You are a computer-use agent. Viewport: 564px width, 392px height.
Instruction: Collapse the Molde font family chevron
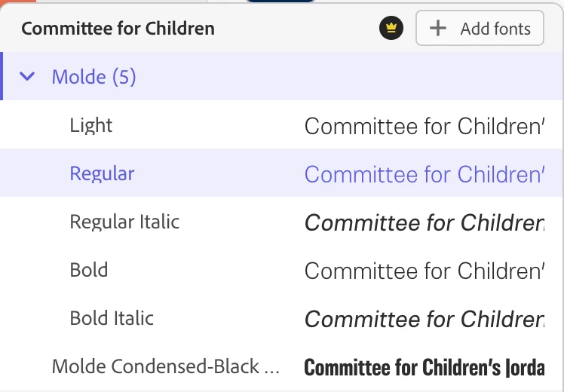(28, 76)
